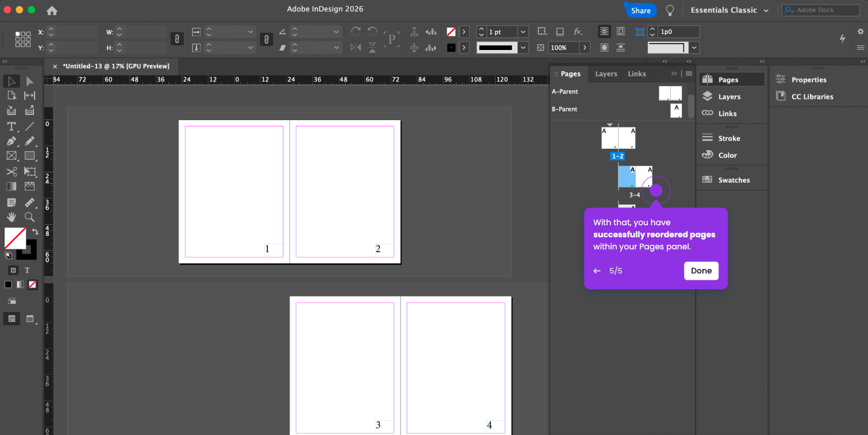868x435 pixels.
Task: Toggle constrain proportions for width and height
Action: 177,39
